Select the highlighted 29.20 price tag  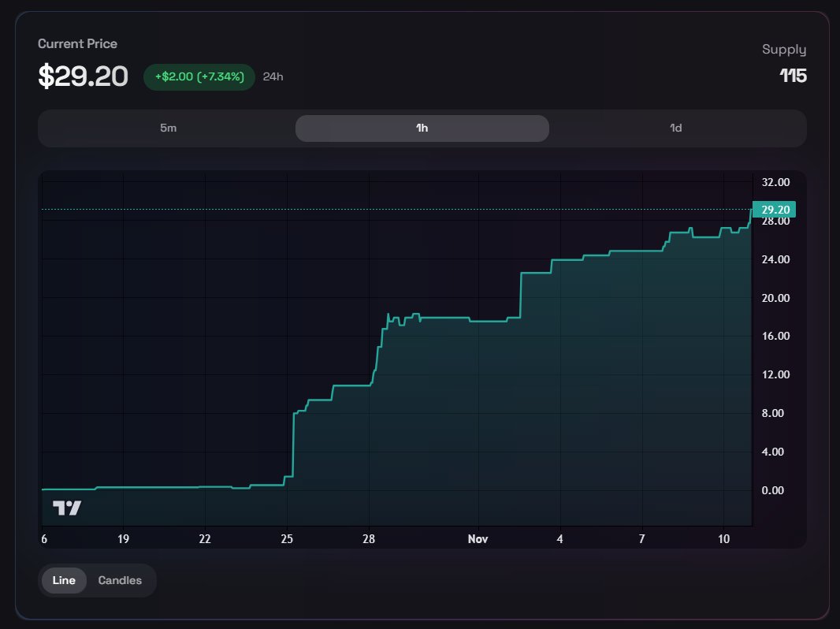tap(773, 210)
